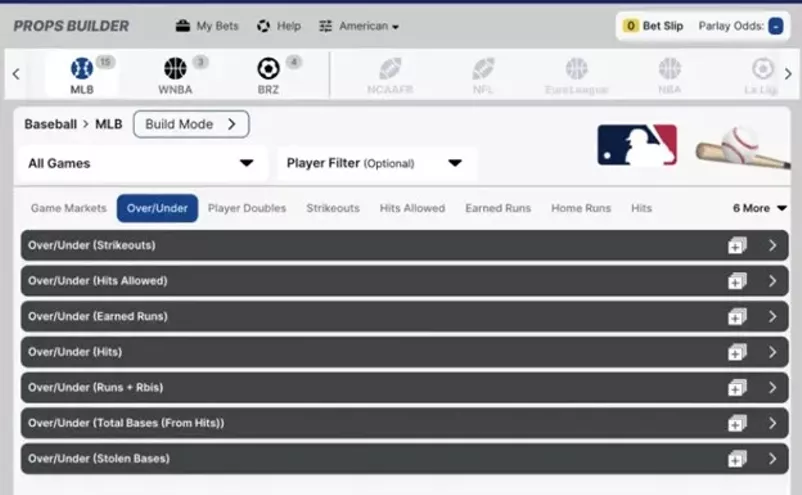
Task: Click Over/Under (Hits) row title
Action: [x=75, y=352]
